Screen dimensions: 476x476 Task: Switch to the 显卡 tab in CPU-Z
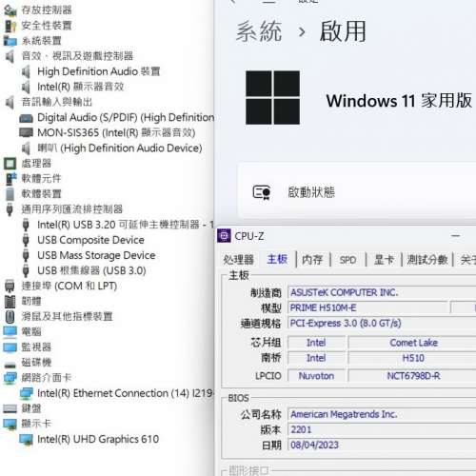click(384, 260)
